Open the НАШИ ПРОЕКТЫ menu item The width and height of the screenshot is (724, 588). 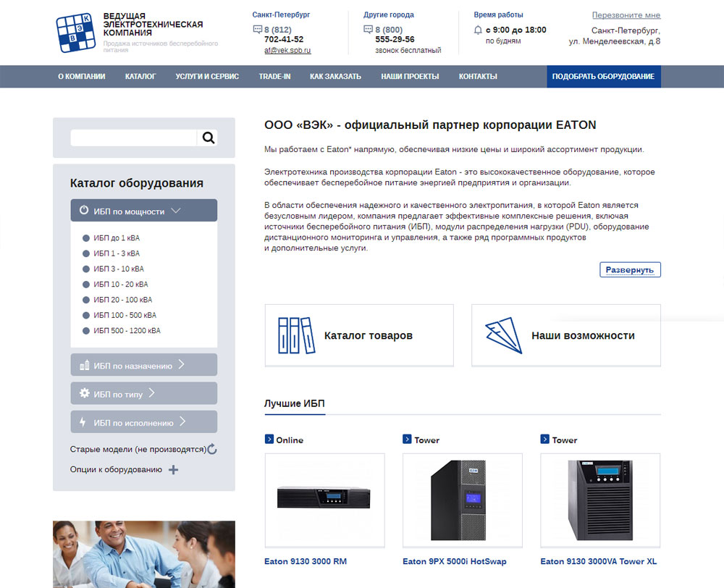tap(410, 77)
